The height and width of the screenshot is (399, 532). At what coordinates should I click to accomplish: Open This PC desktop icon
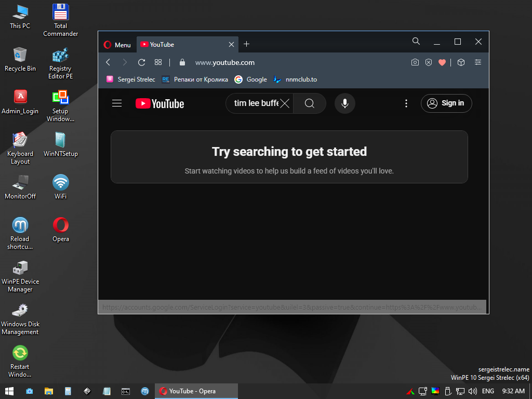point(20,17)
